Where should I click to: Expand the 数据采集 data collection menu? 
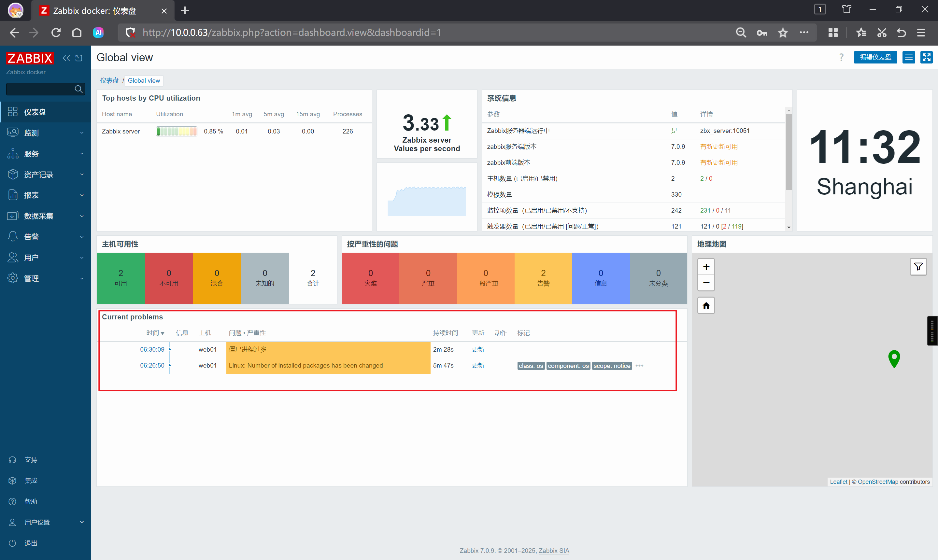click(x=45, y=216)
